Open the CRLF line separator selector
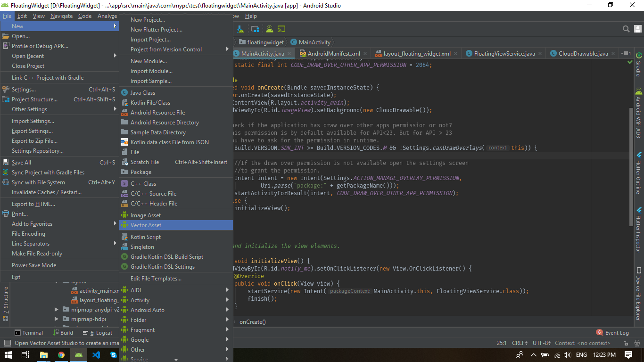The image size is (644, 362). click(x=520, y=343)
